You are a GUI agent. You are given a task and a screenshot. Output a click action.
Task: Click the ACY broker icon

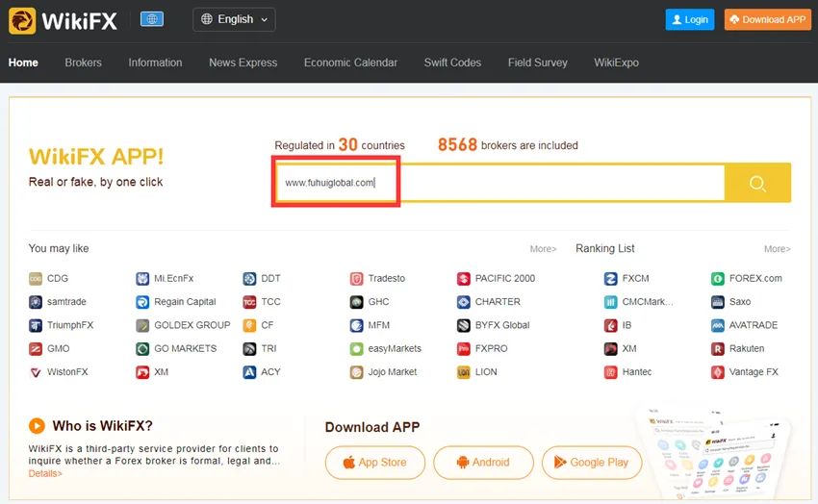click(x=249, y=372)
